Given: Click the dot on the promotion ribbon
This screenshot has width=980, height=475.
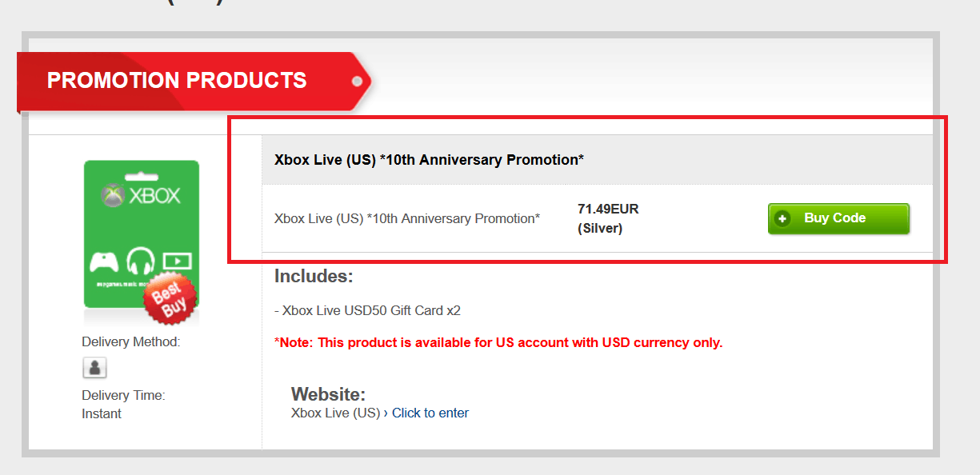Looking at the screenshot, I should point(357,82).
